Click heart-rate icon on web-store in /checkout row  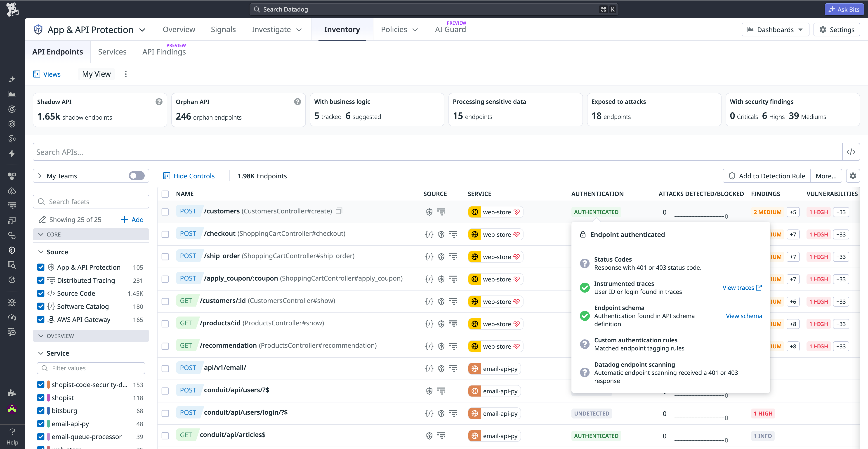pos(516,234)
